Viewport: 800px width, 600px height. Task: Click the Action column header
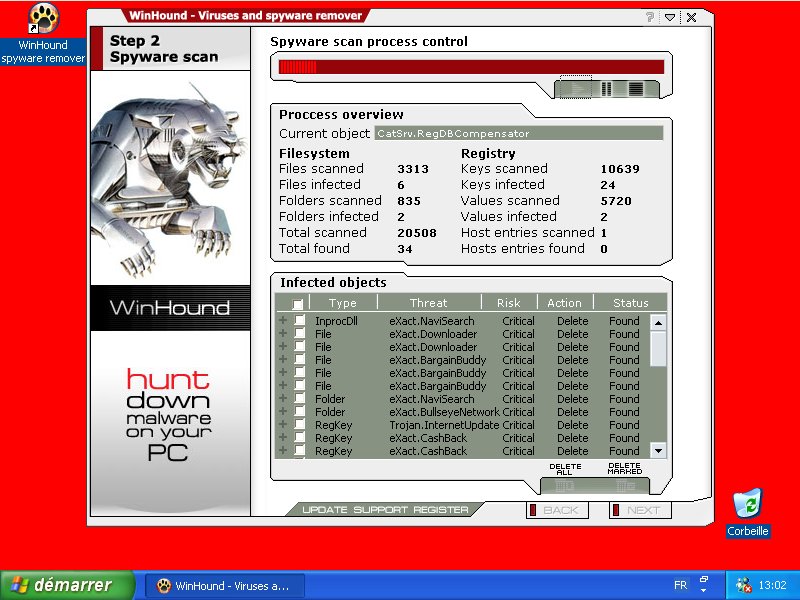pos(564,303)
